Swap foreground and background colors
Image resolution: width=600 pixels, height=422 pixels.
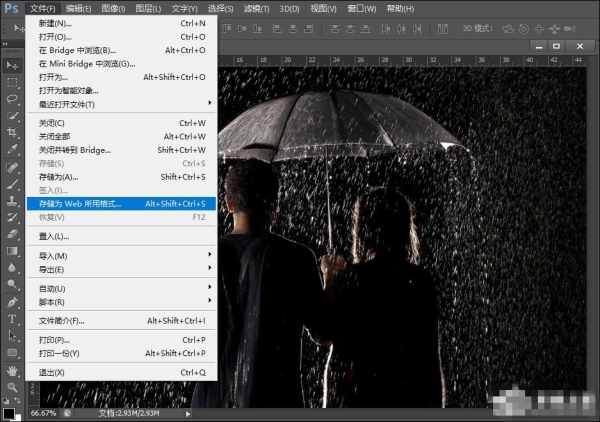19,401
